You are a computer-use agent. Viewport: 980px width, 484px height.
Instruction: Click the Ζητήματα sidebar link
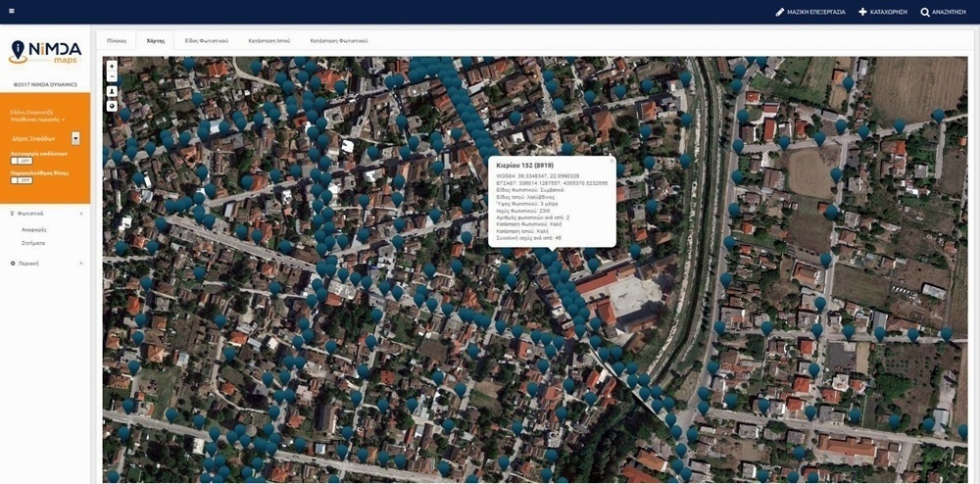click(x=33, y=243)
